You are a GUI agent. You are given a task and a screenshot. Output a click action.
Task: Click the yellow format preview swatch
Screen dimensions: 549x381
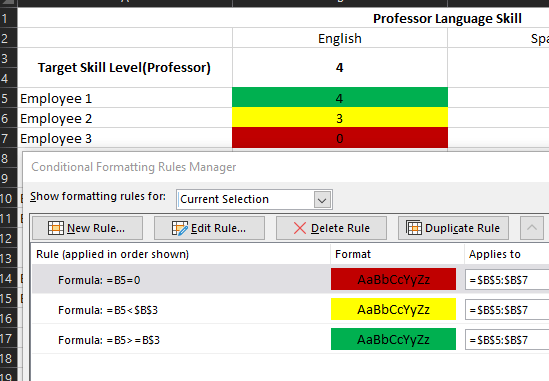coord(393,309)
